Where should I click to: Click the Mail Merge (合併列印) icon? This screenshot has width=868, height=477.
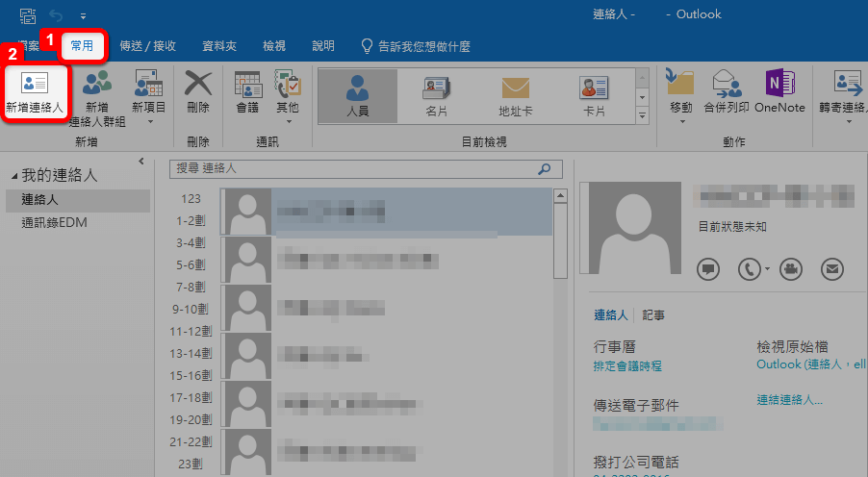pos(726,94)
